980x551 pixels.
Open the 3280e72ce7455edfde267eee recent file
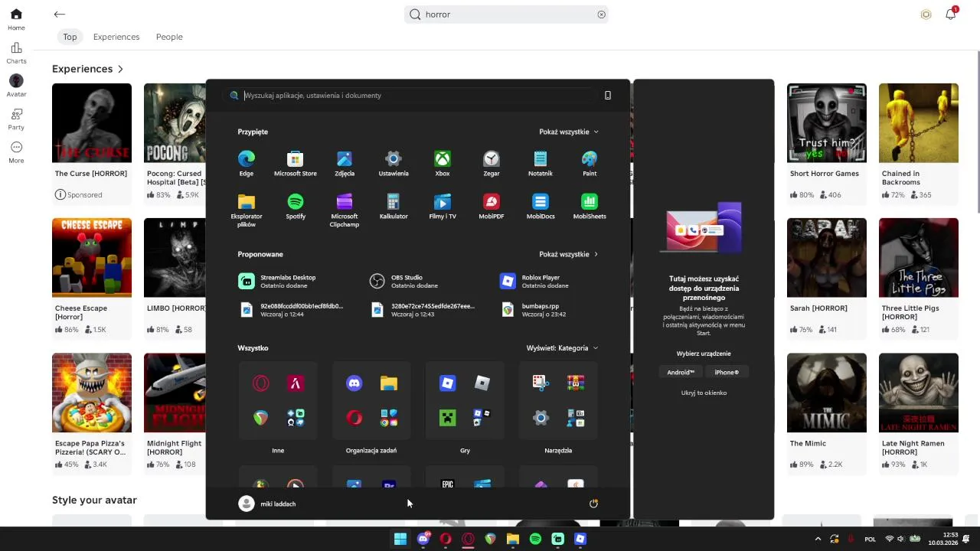(x=423, y=309)
